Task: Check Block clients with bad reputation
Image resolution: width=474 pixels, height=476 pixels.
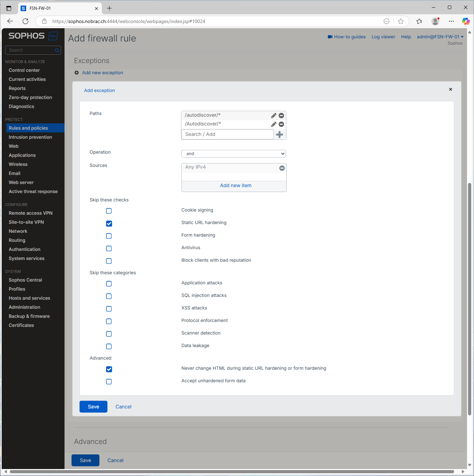Action: point(109,261)
